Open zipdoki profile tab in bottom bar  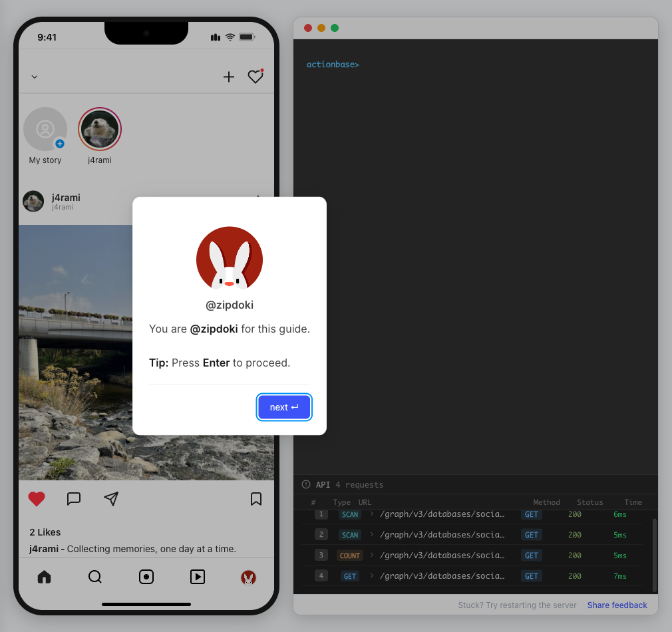[x=248, y=577]
